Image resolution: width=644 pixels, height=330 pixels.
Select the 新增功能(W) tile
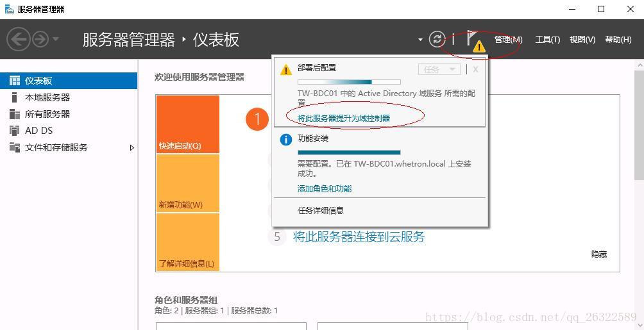(188, 183)
